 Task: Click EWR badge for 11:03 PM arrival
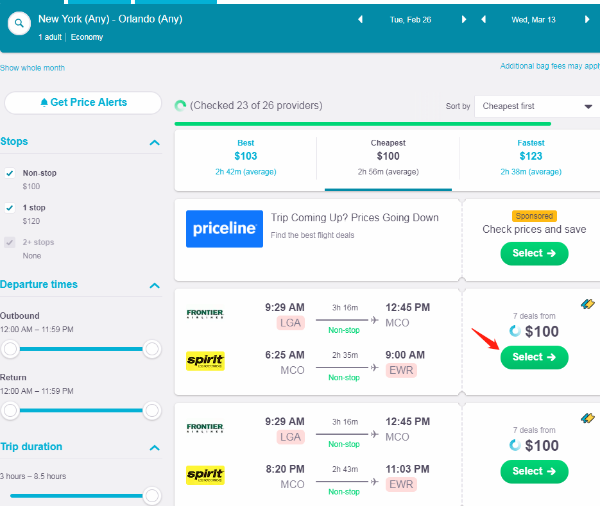[401, 485]
